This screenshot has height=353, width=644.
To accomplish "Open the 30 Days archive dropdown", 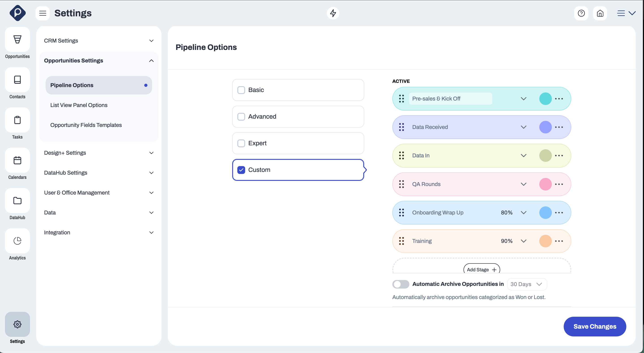I will tap(527, 284).
